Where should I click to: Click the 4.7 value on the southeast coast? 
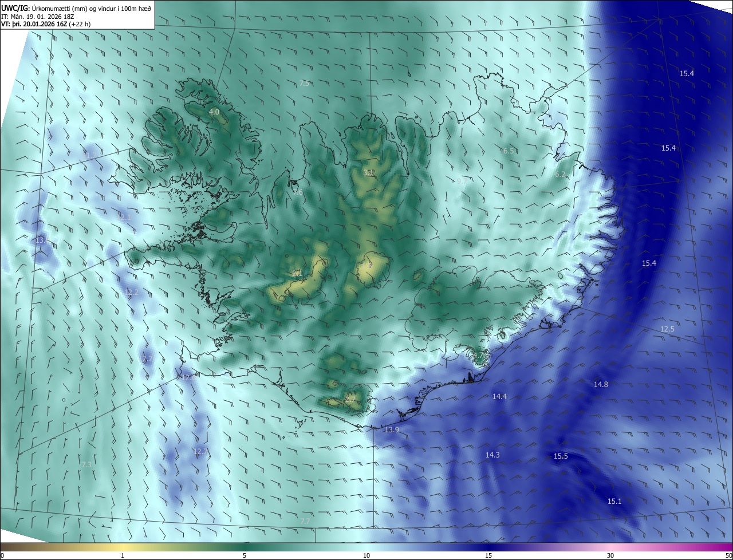[x=478, y=356]
